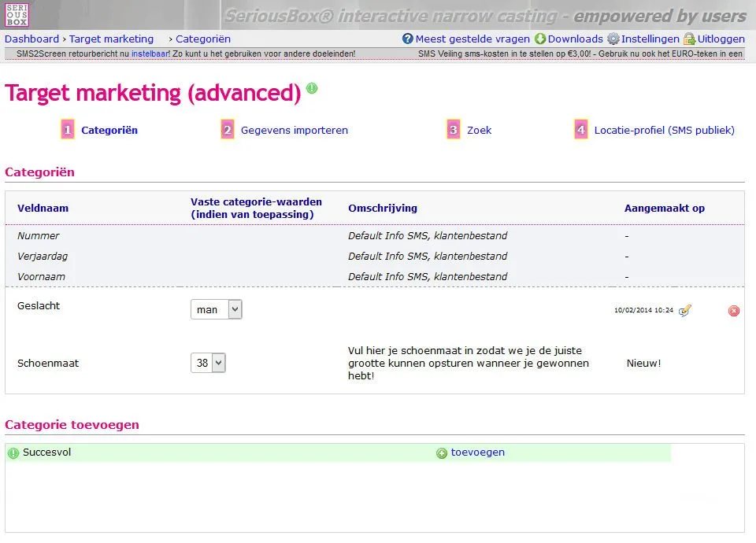Click the Succesvol message text

click(46, 452)
